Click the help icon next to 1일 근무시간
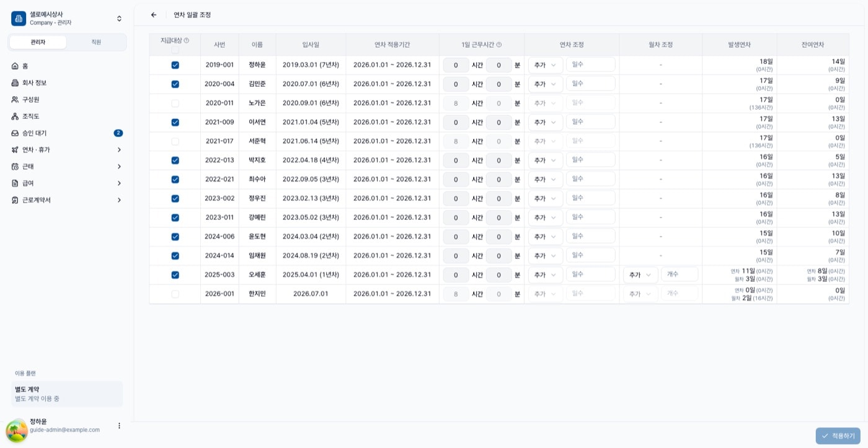 click(499, 45)
